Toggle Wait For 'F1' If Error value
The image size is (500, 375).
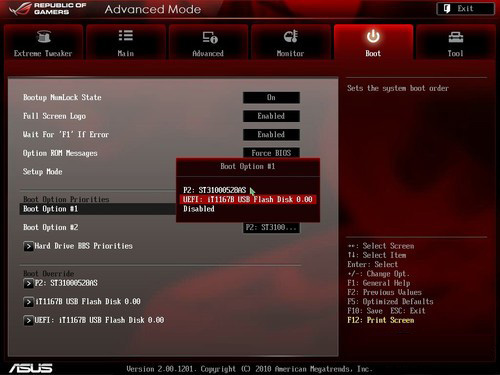point(271,135)
